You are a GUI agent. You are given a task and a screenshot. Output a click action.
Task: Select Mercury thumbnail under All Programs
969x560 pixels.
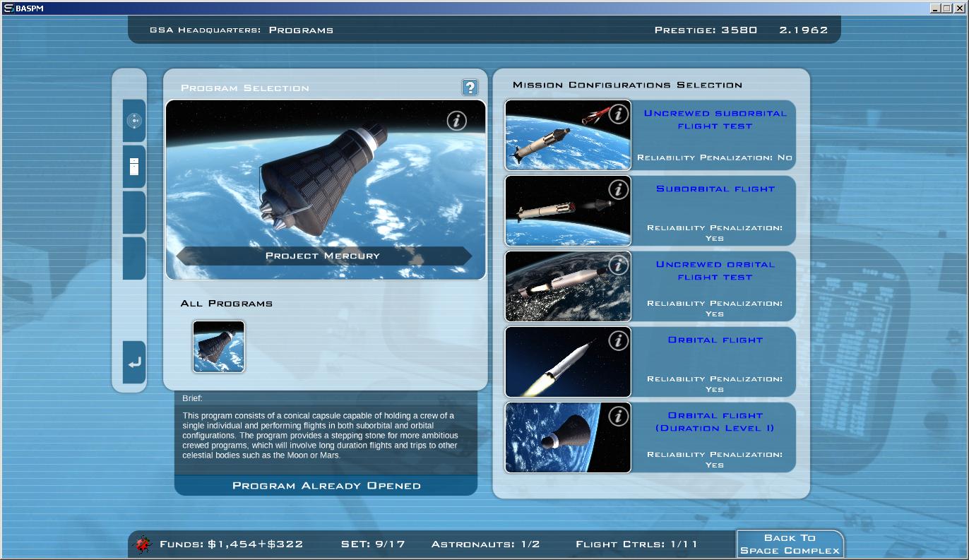pos(219,346)
